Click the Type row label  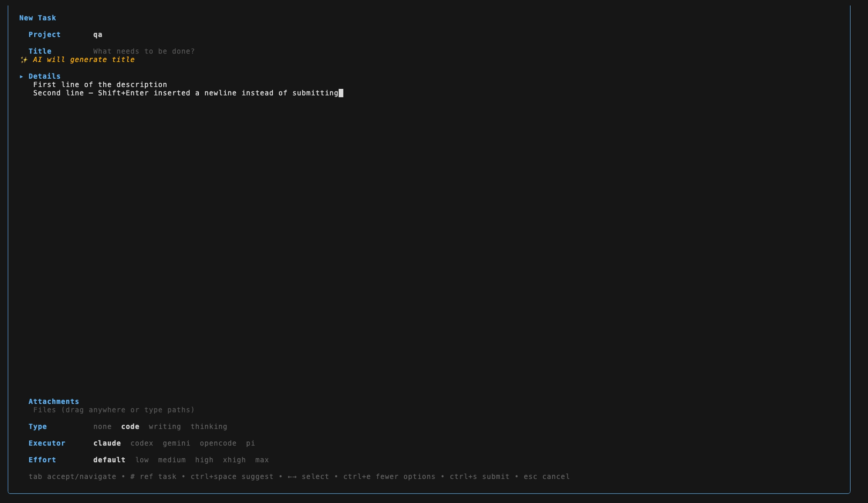(37, 427)
